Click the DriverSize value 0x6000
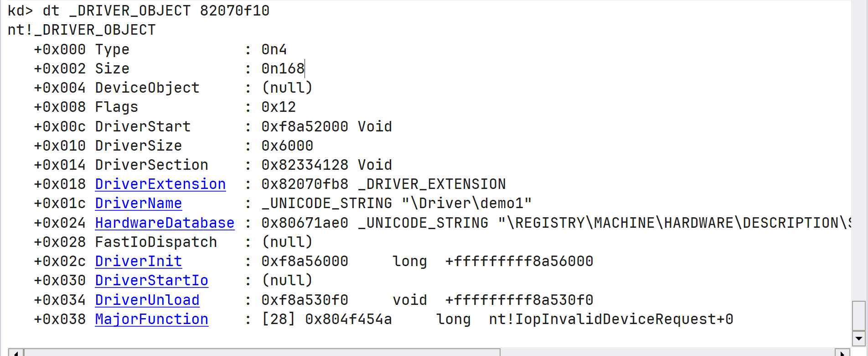Image resolution: width=868 pixels, height=356 pixels. click(x=287, y=146)
